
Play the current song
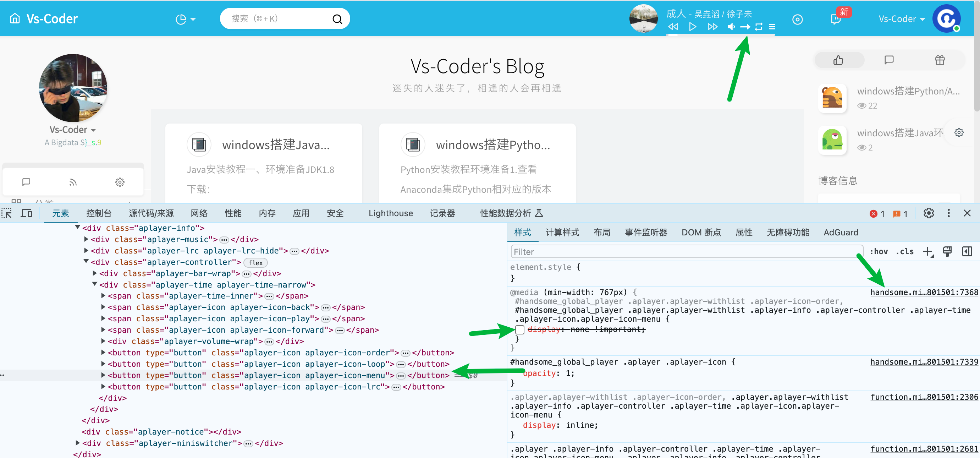[x=693, y=27]
